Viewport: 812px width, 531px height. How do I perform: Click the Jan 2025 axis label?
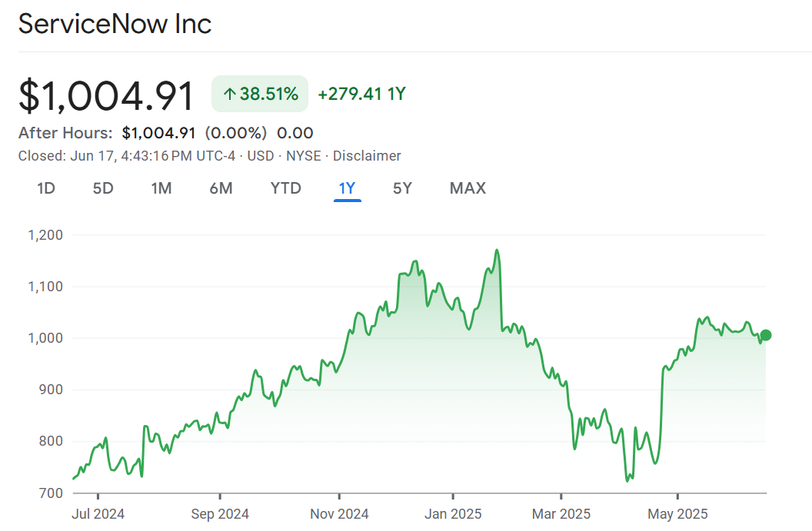[453, 513]
